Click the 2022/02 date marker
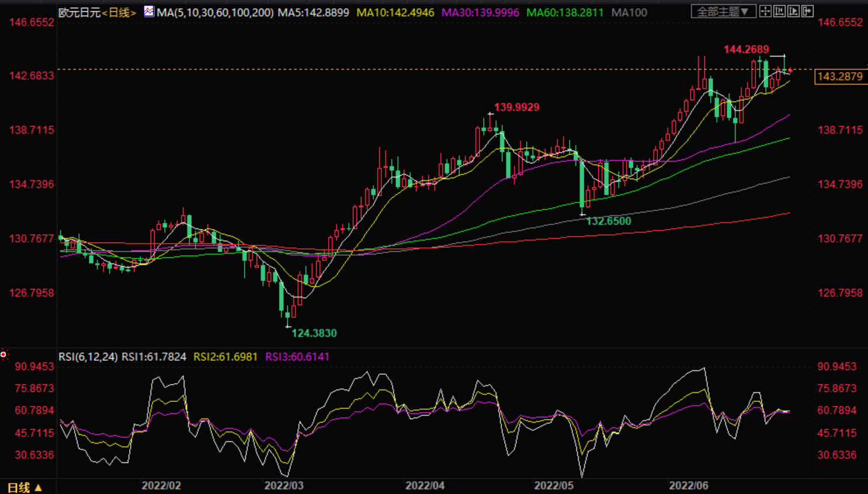Screen dimensions: 868x494 pyautogui.click(x=161, y=486)
